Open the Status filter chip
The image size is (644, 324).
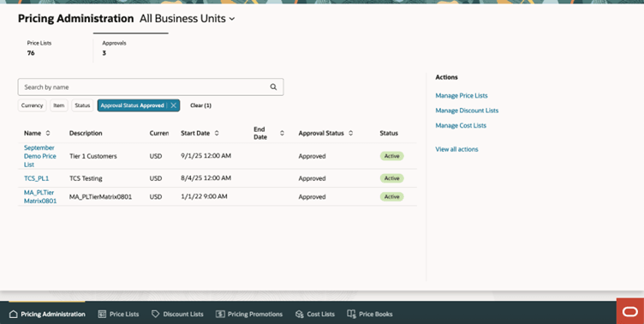pyautogui.click(x=82, y=105)
